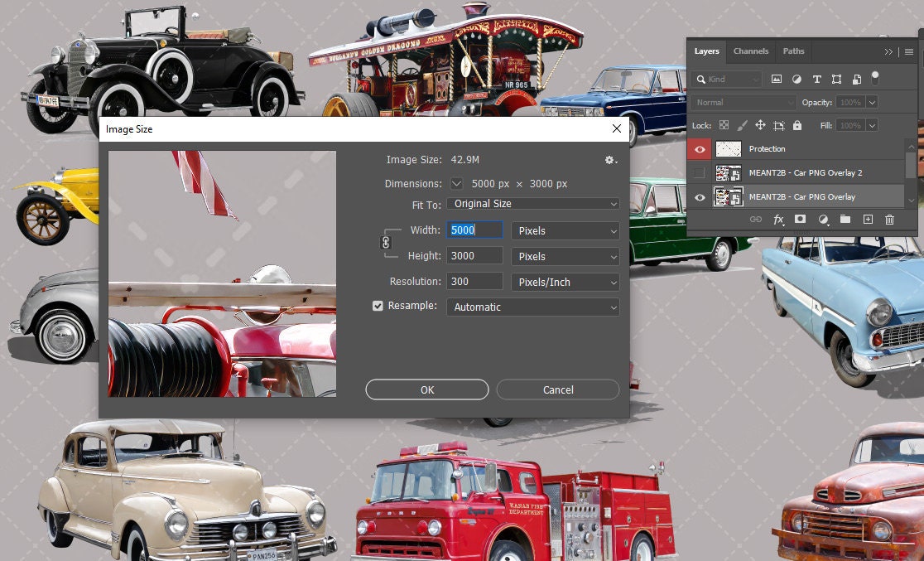Add a new layer
The width and height of the screenshot is (924, 561).
coord(867,219)
